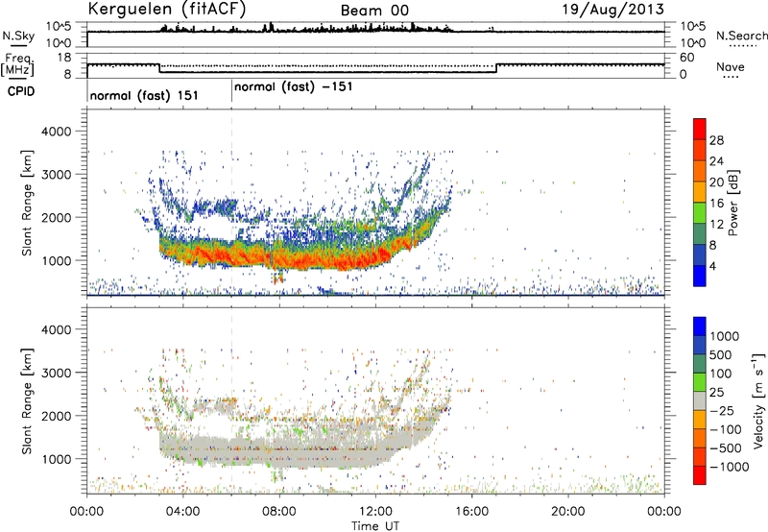Select the 'N.Sky' legend label
Image resolution: width=768 pixels, height=532 pixels.
(18, 36)
